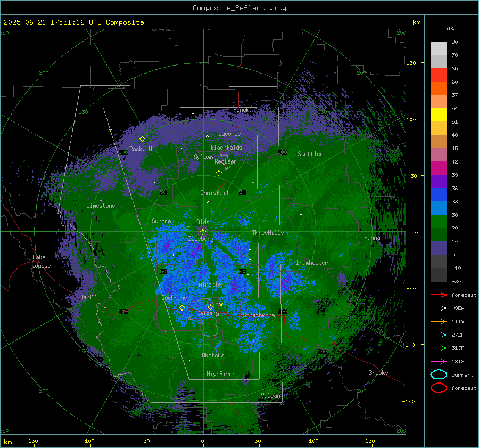This screenshot has height=448, width=479.
Task: Click the magenta swatch between 42 and 39
Action: [439, 168]
